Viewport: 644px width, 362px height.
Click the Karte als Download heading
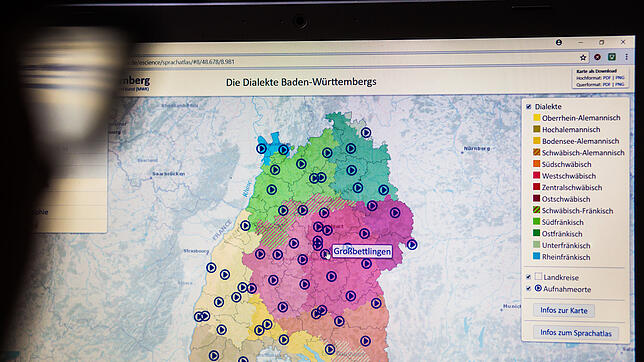(x=596, y=71)
